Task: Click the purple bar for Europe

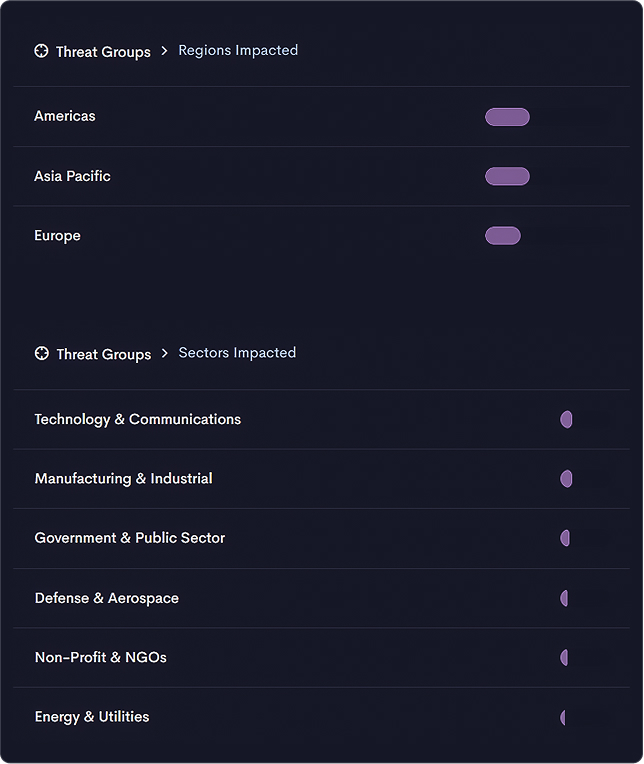Action: (x=503, y=236)
